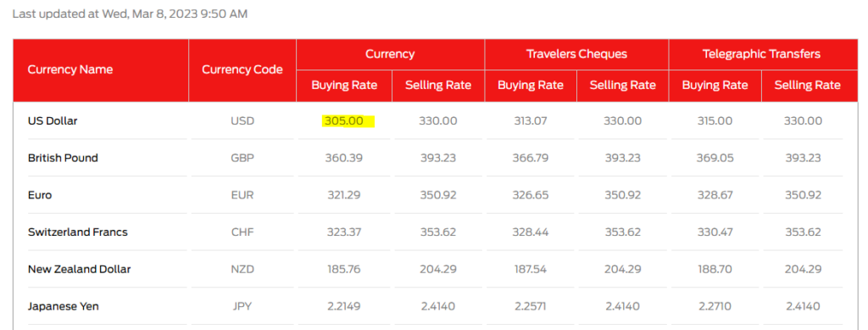Select Euro telegraphic transfer buying rate 328.67

tap(715, 195)
